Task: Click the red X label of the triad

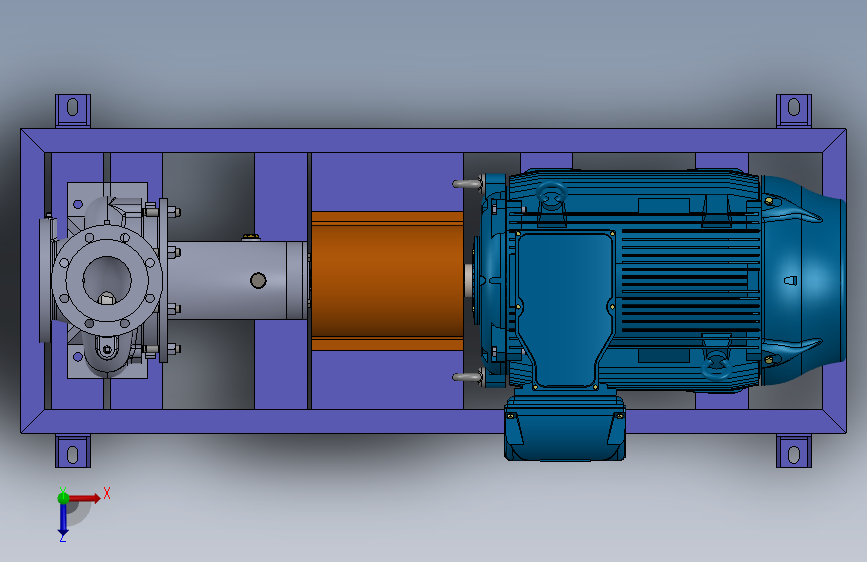Action: (107, 493)
